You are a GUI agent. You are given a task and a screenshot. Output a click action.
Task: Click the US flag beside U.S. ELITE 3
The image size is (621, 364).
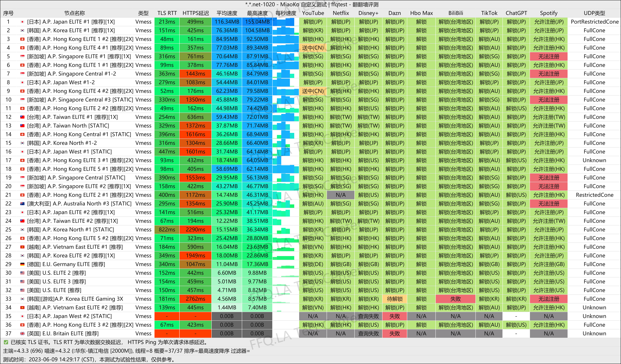click(x=22, y=281)
